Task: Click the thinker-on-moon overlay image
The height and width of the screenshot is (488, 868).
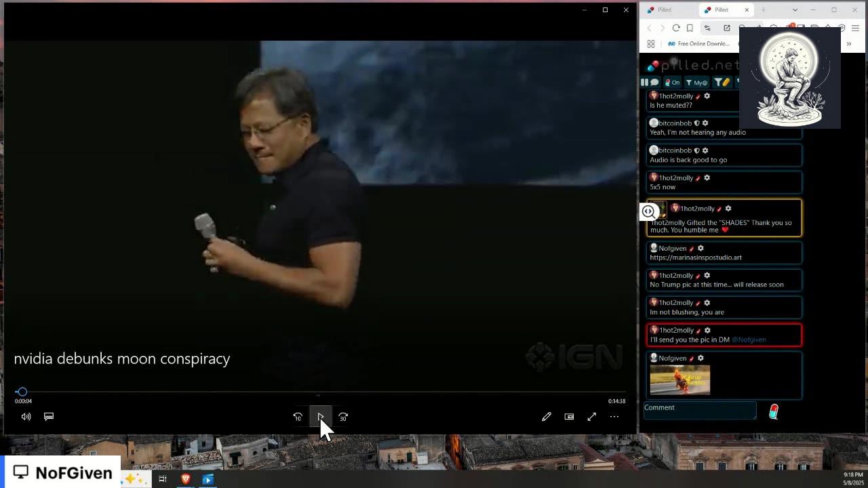Action: 790,78
